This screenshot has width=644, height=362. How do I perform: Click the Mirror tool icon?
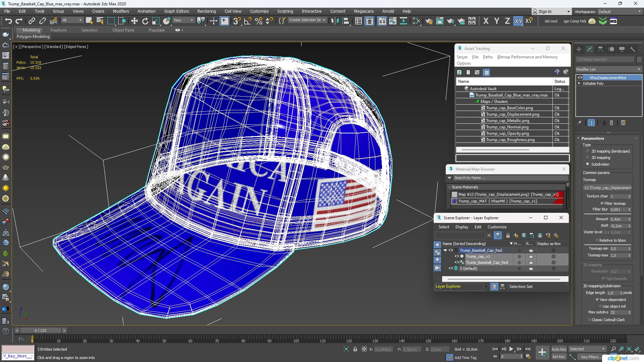click(335, 21)
